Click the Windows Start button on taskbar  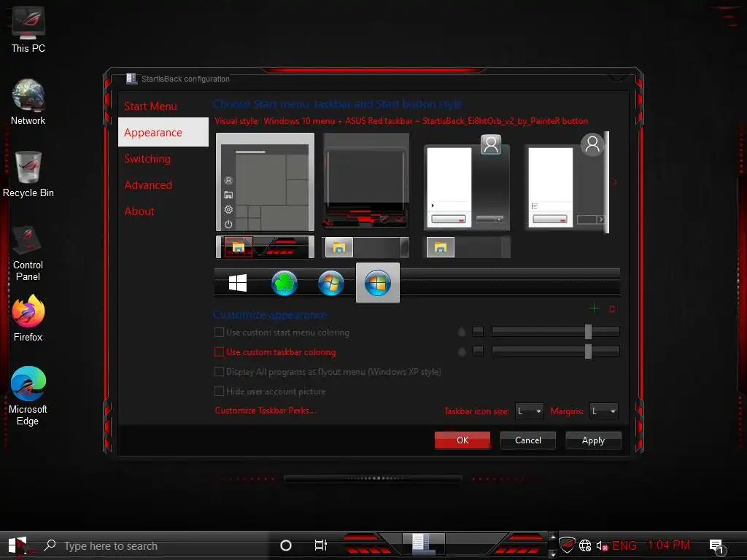tap(18, 545)
